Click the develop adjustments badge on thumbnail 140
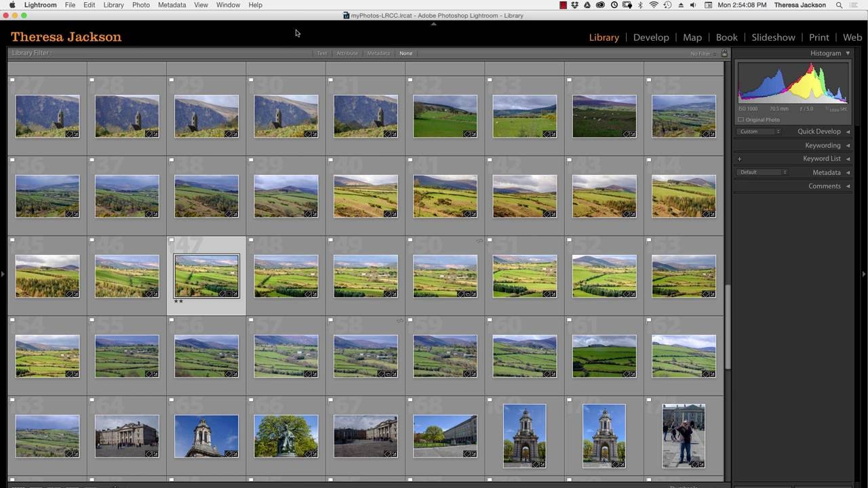Image resolution: width=868 pixels, height=488 pixels. click(394, 214)
